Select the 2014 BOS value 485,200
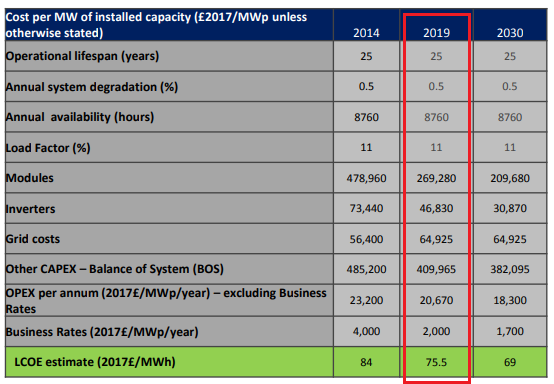Screen dimensions: 554x384 click(366, 270)
